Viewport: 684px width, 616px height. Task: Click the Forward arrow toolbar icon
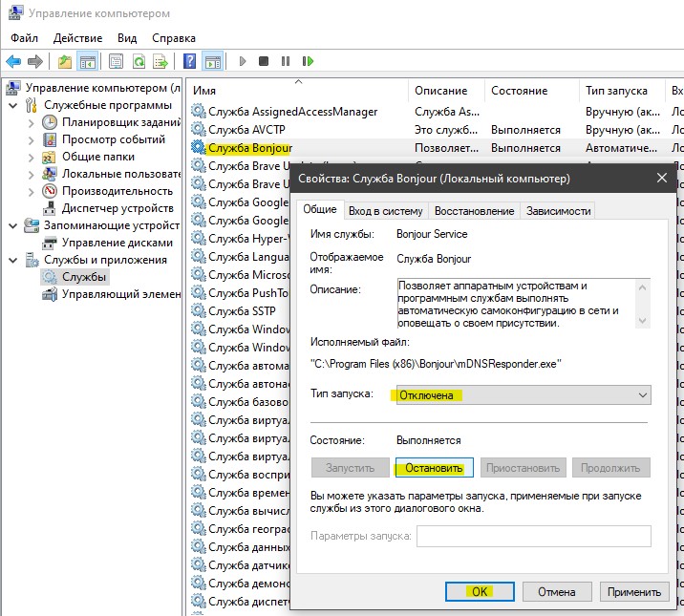click(35, 61)
